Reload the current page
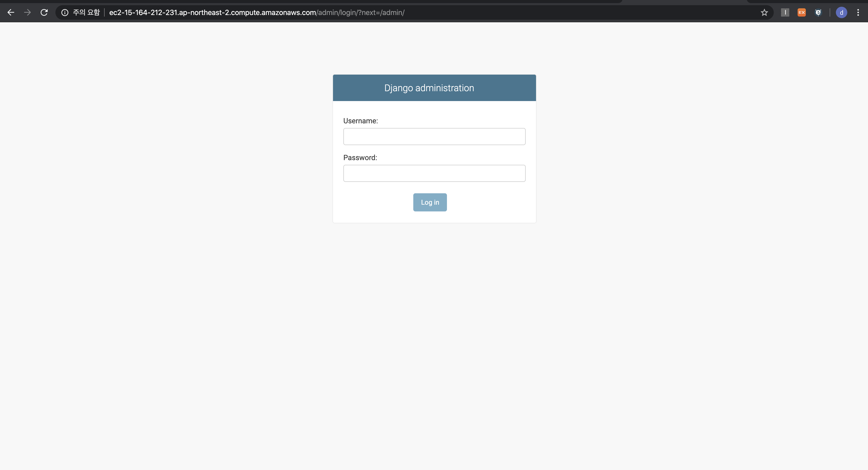Viewport: 868px width, 470px height. [x=44, y=12]
